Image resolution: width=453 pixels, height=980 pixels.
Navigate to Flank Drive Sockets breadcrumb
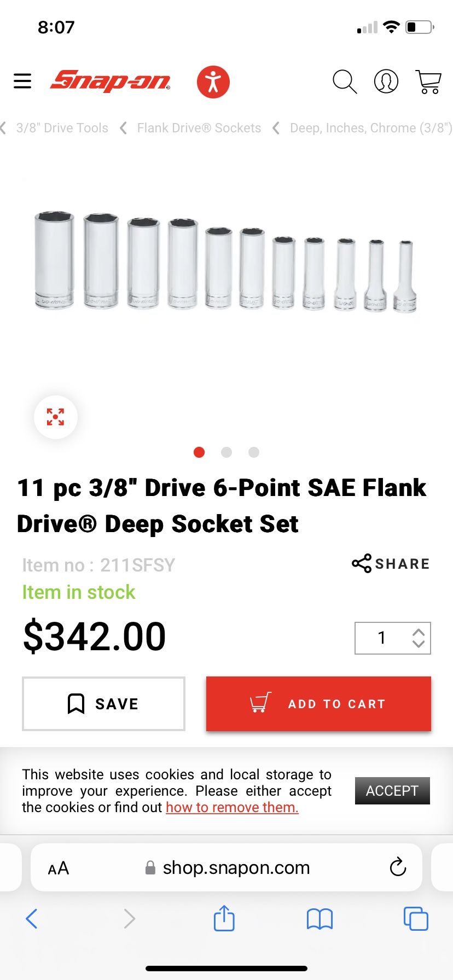click(199, 127)
